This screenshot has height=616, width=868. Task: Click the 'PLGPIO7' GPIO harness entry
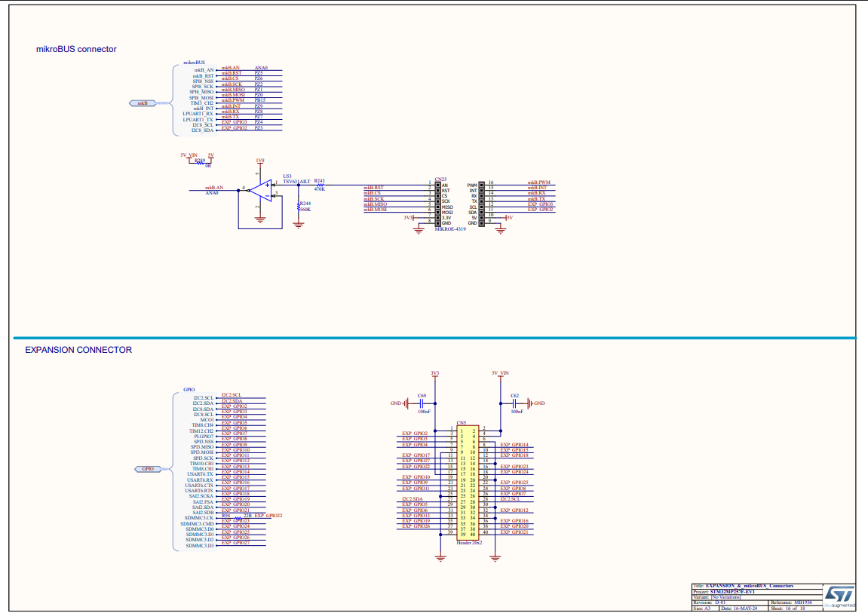pyautogui.click(x=204, y=437)
